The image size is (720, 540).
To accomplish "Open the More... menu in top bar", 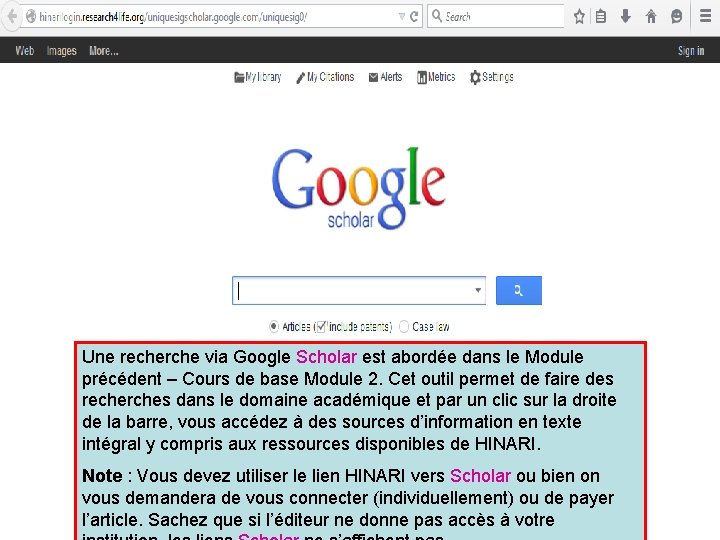I will pos(104,51).
